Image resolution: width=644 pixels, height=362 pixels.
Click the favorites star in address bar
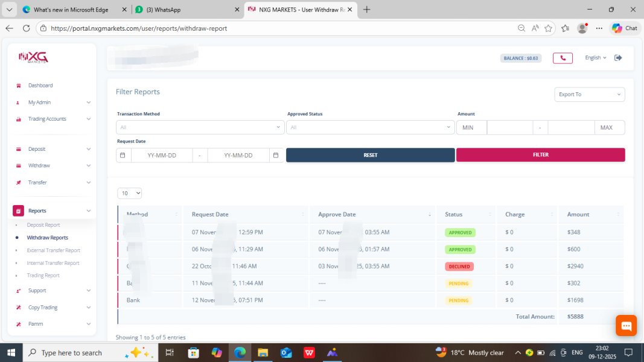(548, 28)
